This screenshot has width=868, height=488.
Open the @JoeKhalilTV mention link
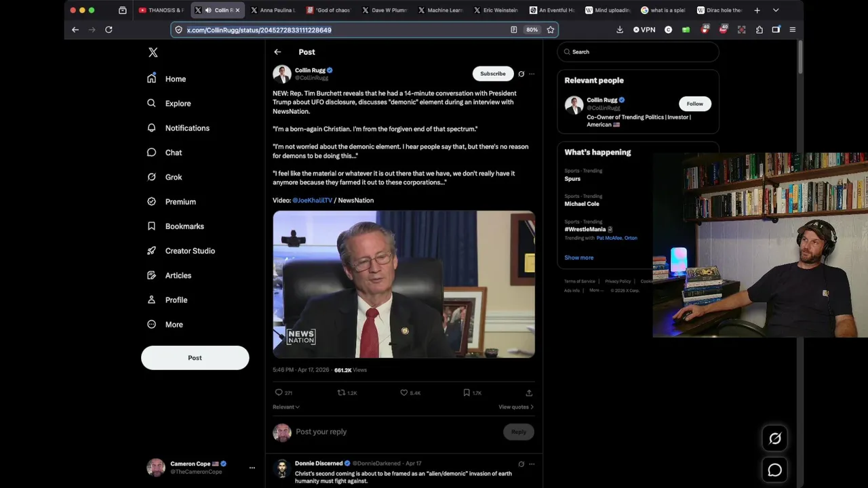pyautogui.click(x=312, y=201)
